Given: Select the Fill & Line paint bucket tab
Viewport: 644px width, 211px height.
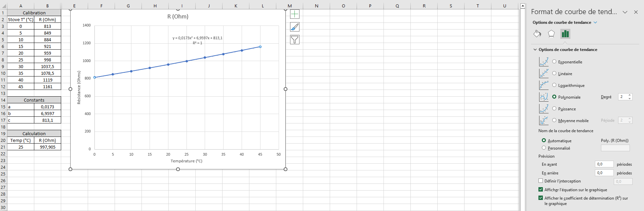Looking at the screenshot, I should point(537,34).
